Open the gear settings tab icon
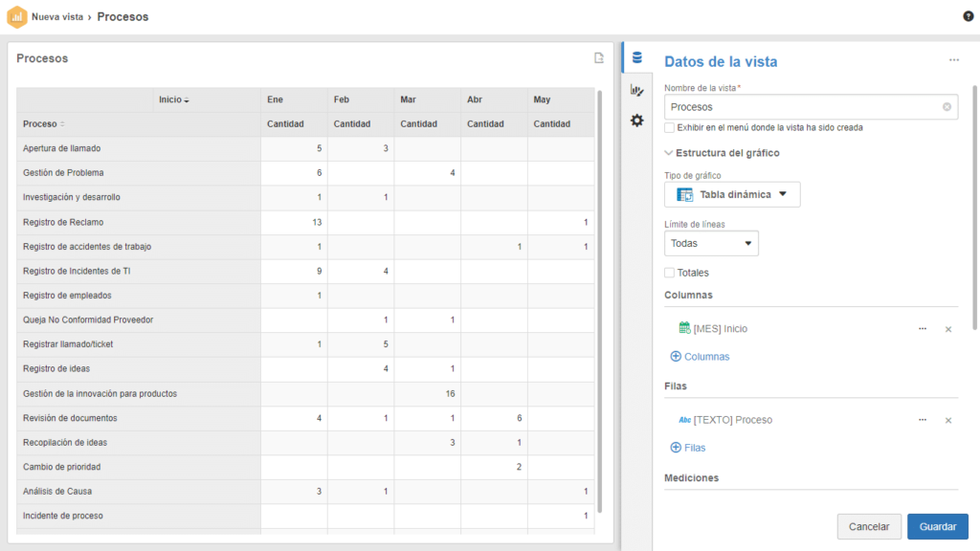This screenshot has height=551, width=980. click(637, 121)
